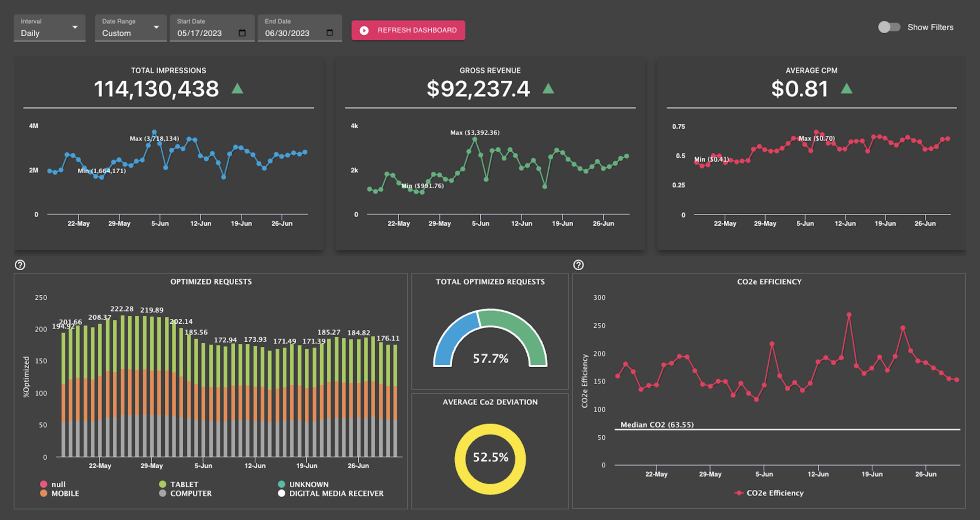Image resolution: width=980 pixels, height=520 pixels.
Task: Toggle the UNKNOWN legend entry
Action: (x=303, y=484)
